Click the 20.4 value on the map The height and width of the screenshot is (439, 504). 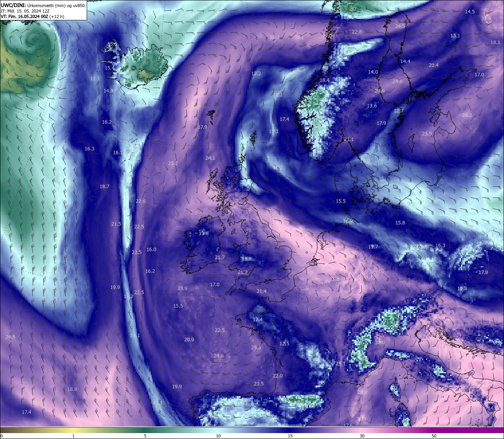point(434,65)
